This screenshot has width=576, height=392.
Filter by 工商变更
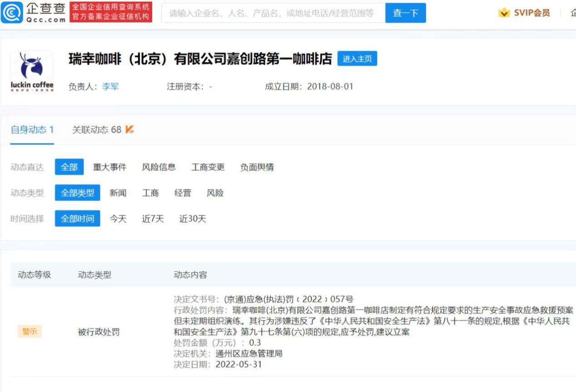click(208, 167)
